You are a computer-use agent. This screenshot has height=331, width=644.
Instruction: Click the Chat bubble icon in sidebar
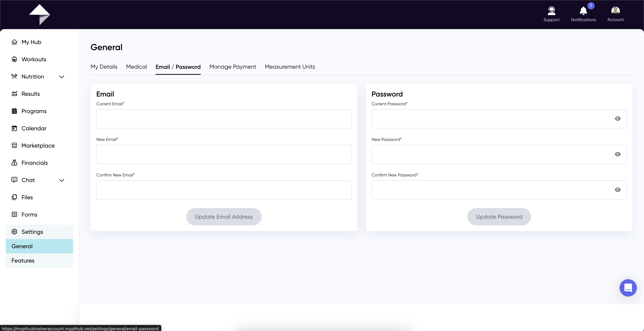pos(15,180)
